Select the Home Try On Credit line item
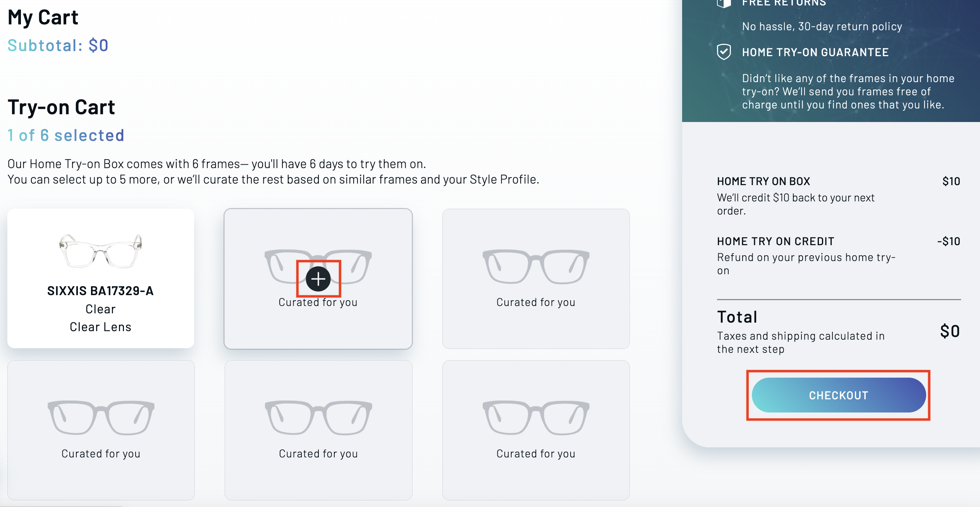 [x=775, y=241]
